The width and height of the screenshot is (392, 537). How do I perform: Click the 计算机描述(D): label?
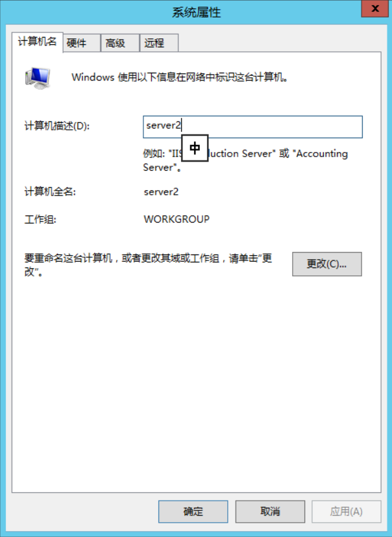pyautogui.click(x=57, y=126)
